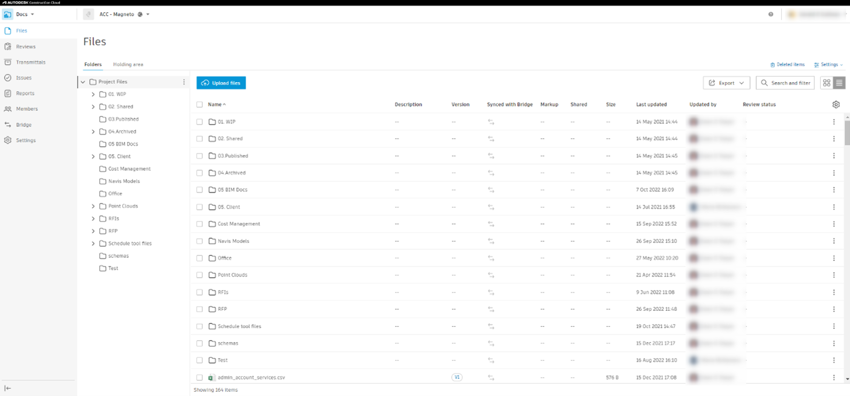Click the Last updated column header
This screenshot has width=850, height=396.
pos(652,105)
